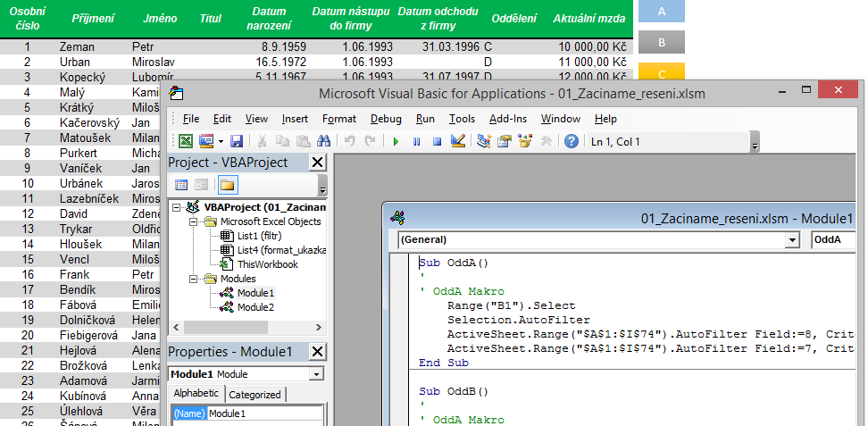This screenshot has width=868, height=426.
Task: Click the View Microsoft Excel icon
Action: coord(186,141)
